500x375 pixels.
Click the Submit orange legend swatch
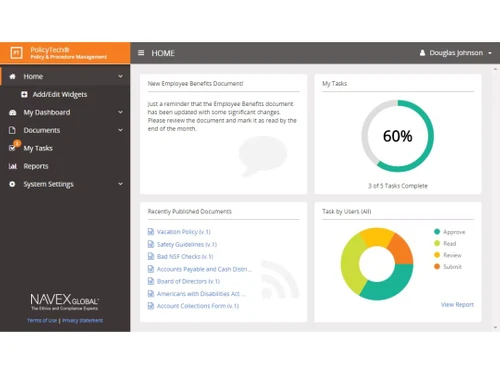437,266
